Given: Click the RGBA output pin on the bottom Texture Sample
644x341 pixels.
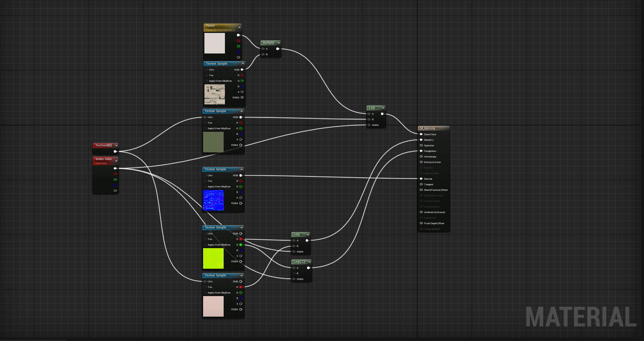Looking at the screenshot, I should [240, 309].
